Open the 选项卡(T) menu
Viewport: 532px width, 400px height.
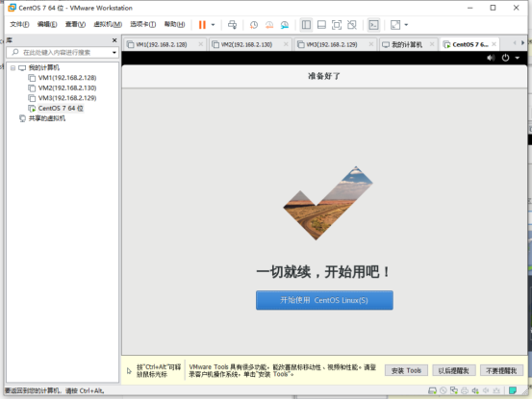click(142, 24)
